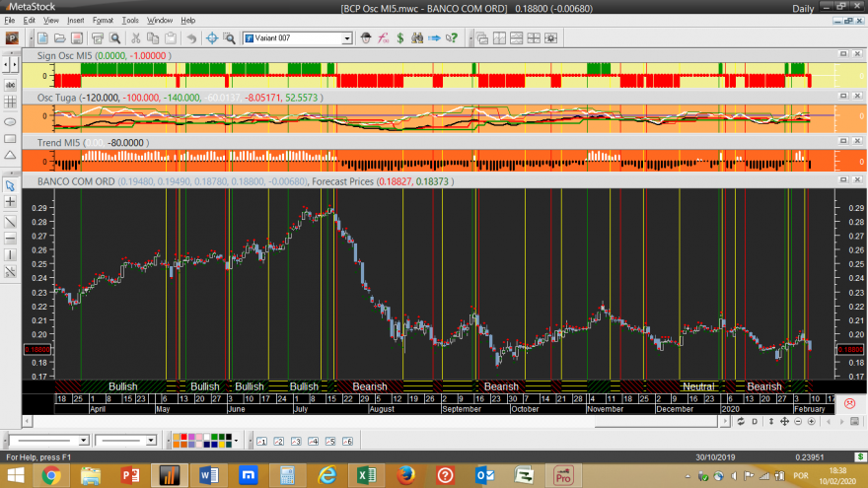
Task: Open the Window menu
Action: click(160, 21)
